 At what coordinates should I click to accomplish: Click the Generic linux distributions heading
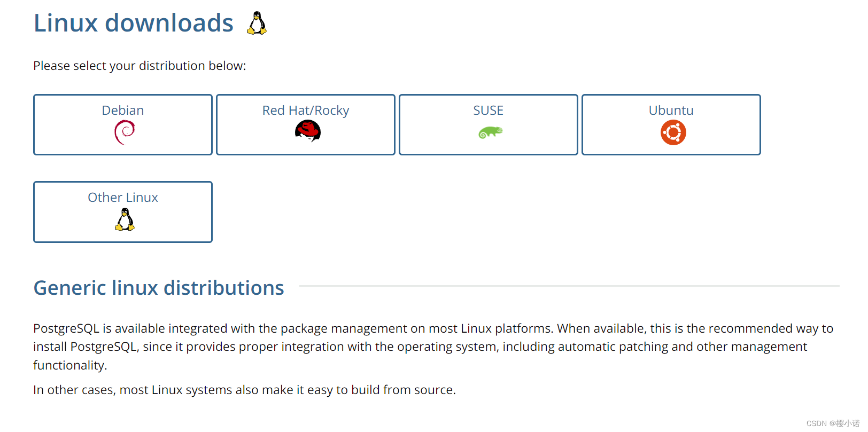(159, 288)
